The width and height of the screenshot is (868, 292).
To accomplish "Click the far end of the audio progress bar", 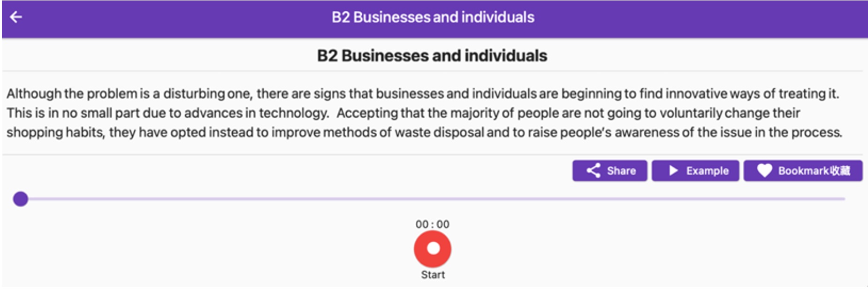I will tap(843, 199).
